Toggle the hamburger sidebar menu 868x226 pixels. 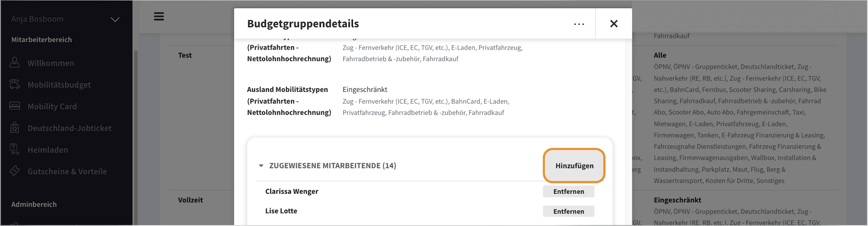159,17
